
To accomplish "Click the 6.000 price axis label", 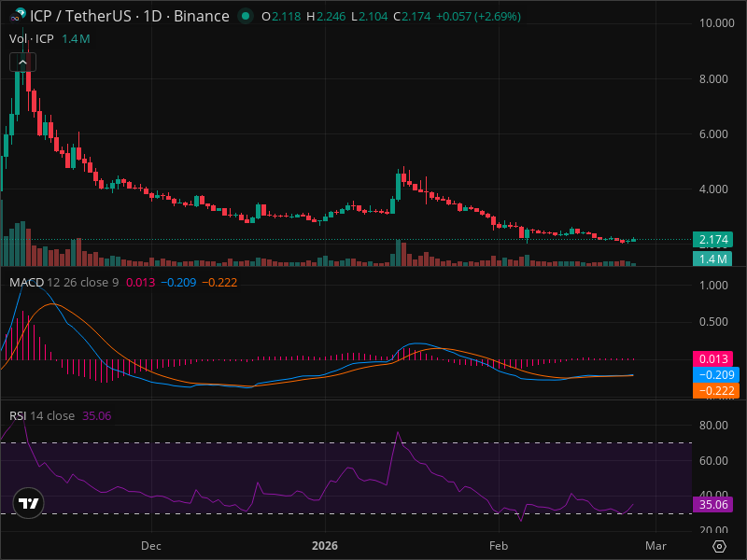I will pos(713,134).
